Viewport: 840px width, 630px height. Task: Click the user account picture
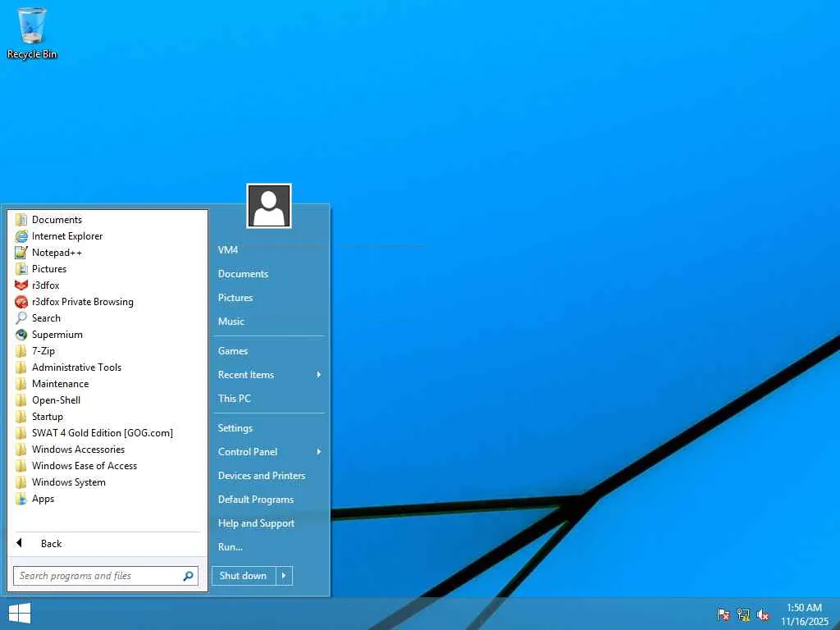coord(269,206)
